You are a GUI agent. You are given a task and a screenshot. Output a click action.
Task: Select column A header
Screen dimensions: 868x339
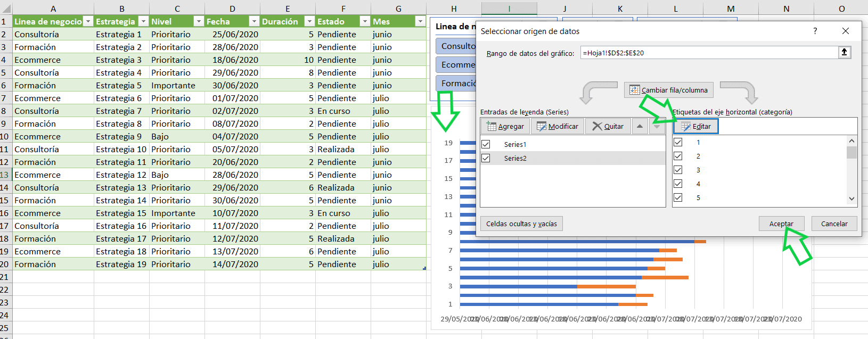(x=53, y=9)
